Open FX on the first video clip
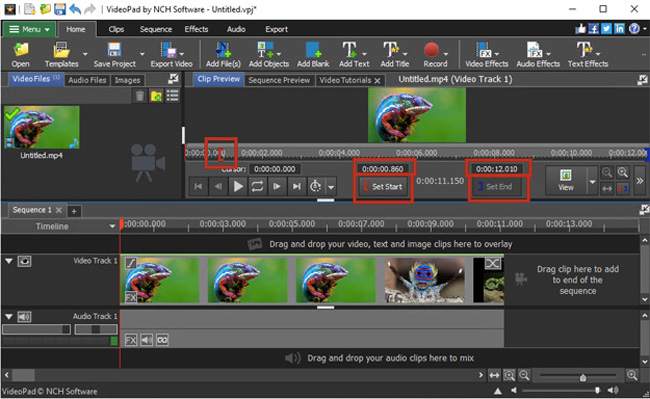This screenshot has height=399, width=650. point(131,297)
